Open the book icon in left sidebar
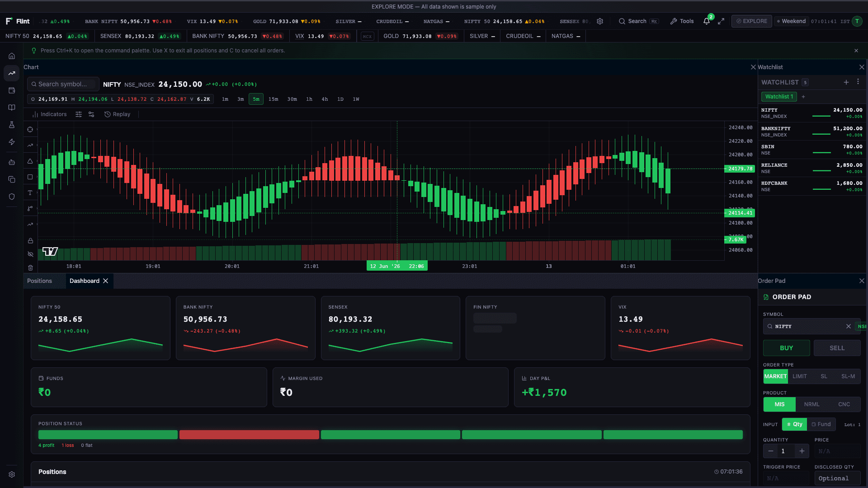 (x=12, y=108)
